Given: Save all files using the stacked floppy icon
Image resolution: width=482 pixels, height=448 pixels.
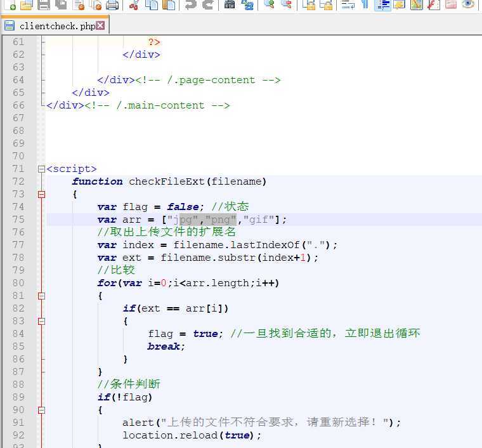Looking at the screenshot, I should tap(61, 4).
